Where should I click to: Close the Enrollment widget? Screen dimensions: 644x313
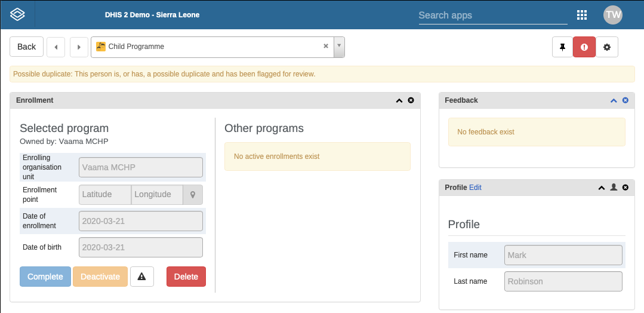point(411,100)
